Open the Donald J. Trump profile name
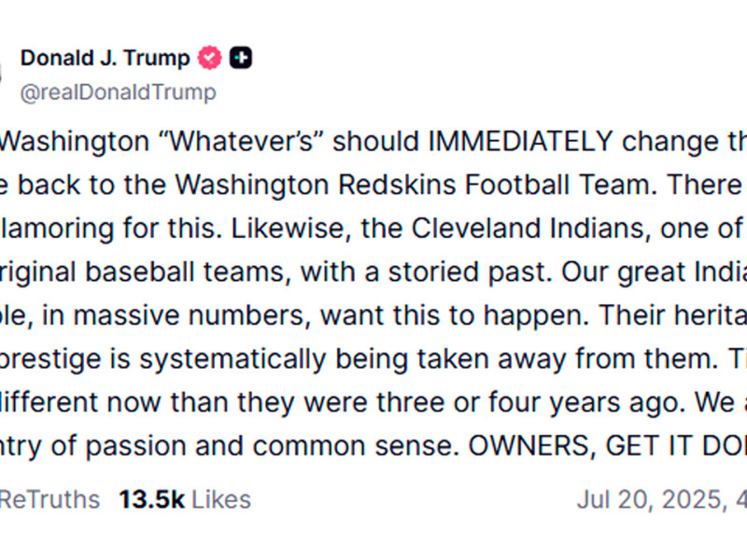Screen dimensions: 747x560 tap(105, 58)
